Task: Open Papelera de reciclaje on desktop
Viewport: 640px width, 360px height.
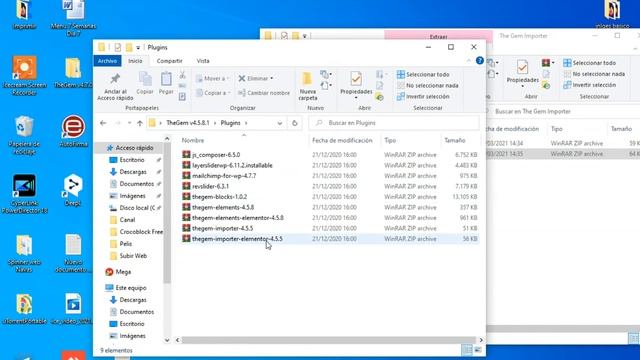Action: click(x=24, y=135)
